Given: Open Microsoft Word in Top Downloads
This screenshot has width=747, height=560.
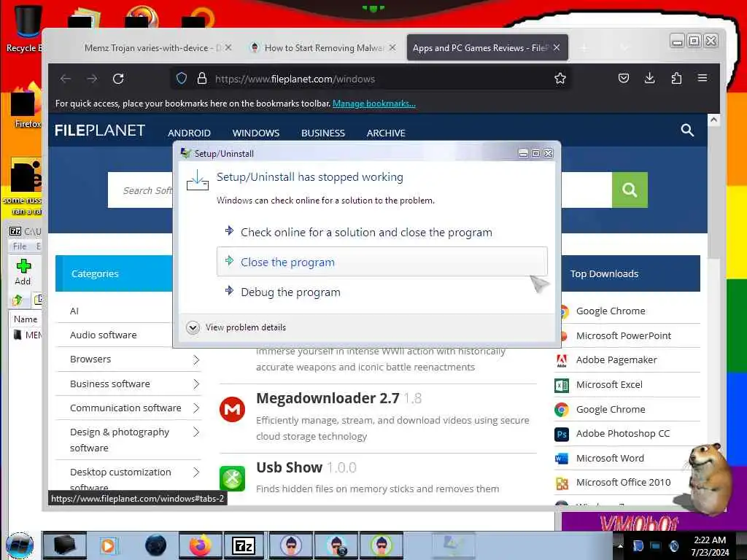Looking at the screenshot, I should pos(610,458).
